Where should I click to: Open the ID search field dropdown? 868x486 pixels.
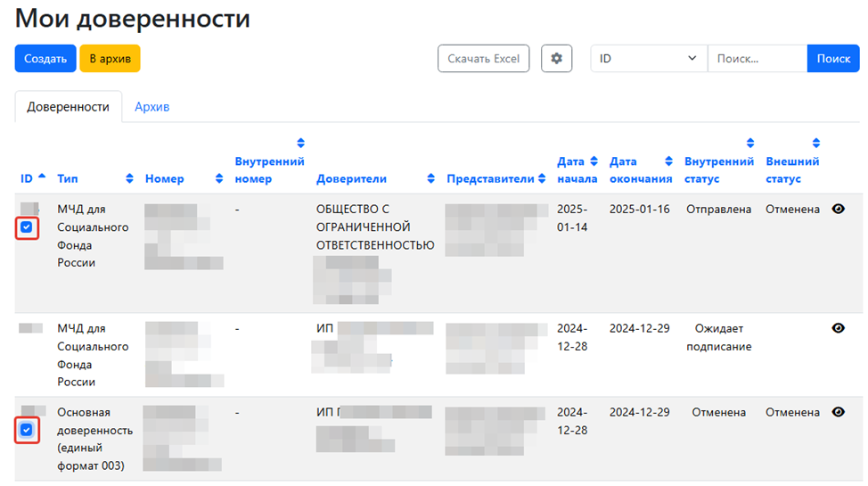click(649, 59)
